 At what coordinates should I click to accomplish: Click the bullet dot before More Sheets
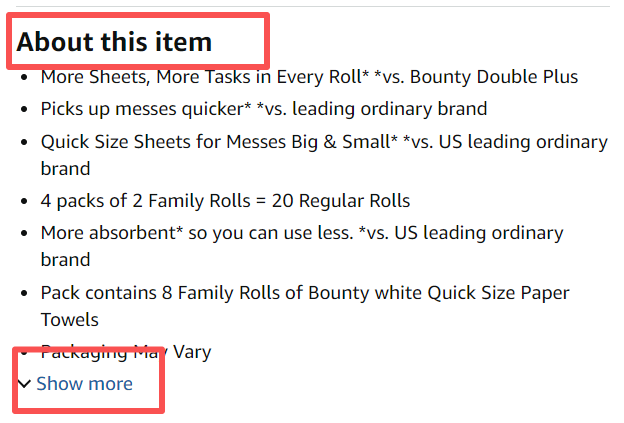[x=24, y=77]
